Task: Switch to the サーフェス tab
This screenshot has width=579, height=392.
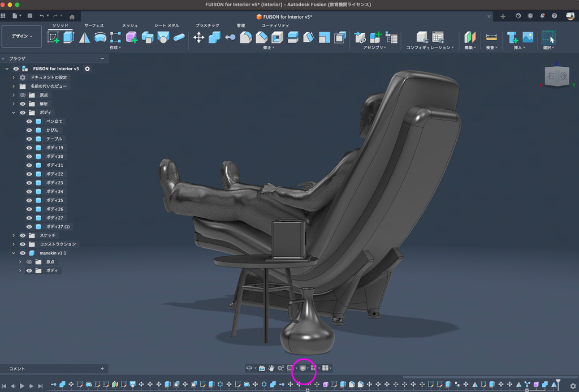Action: [94, 25]
